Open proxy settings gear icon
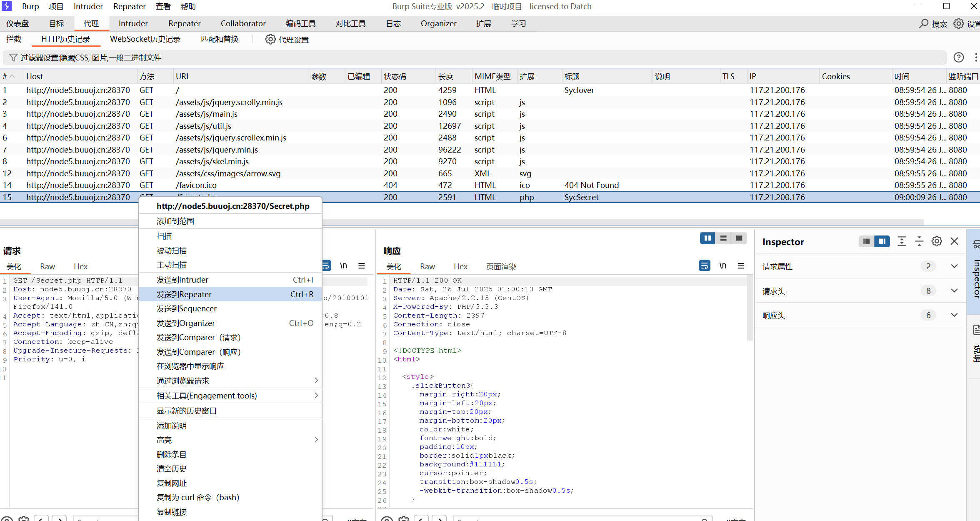 (x=270, y=39)
